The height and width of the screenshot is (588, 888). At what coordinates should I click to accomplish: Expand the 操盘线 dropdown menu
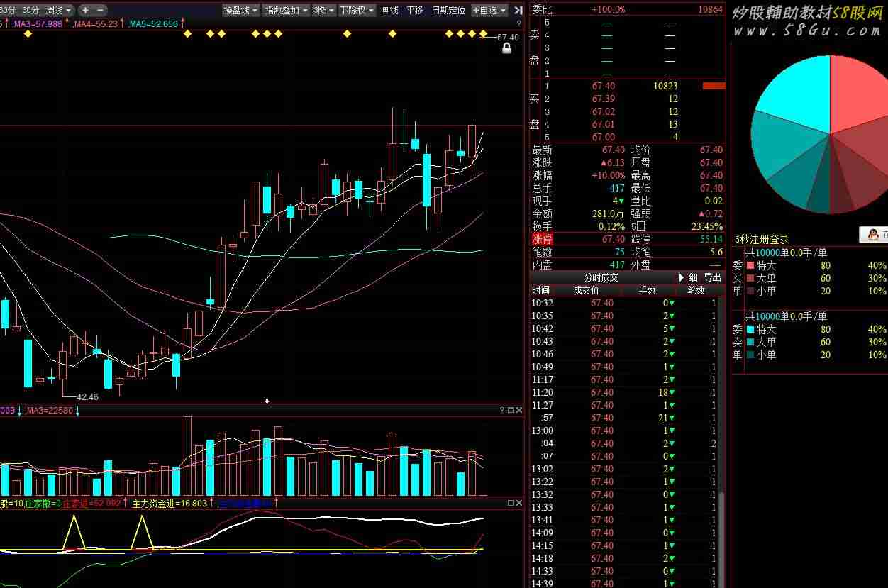point(240,10)
